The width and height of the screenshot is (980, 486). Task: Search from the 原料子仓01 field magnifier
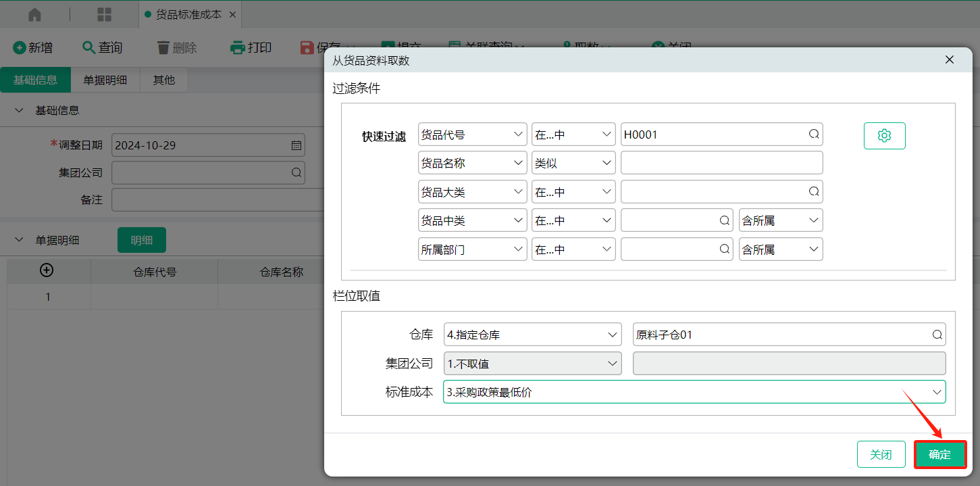tap(937, 335)
